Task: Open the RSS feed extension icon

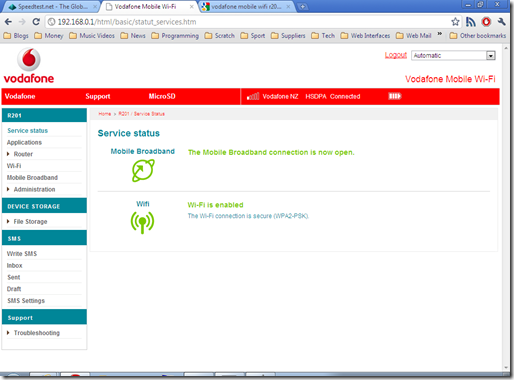Action: [471, 22]
